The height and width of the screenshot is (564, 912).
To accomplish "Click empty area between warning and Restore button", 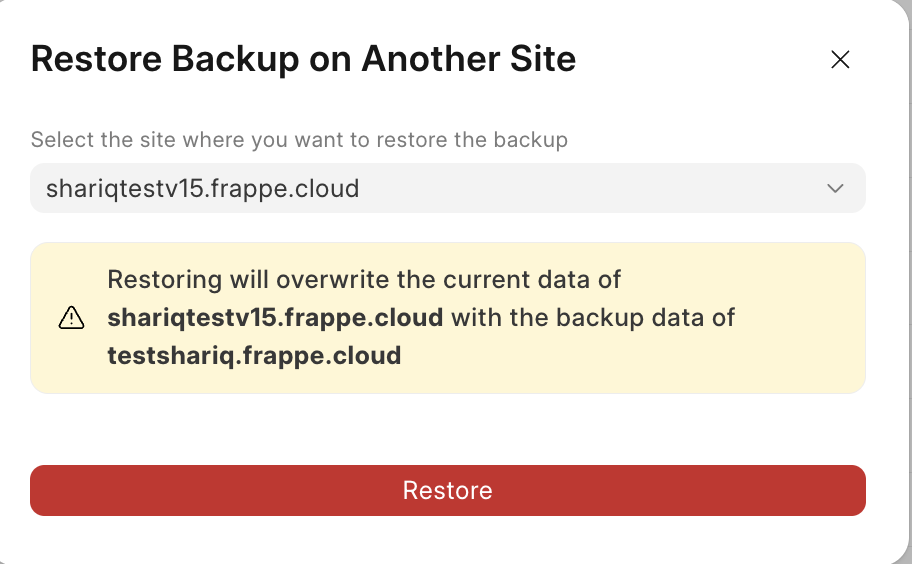I will 448,429.
